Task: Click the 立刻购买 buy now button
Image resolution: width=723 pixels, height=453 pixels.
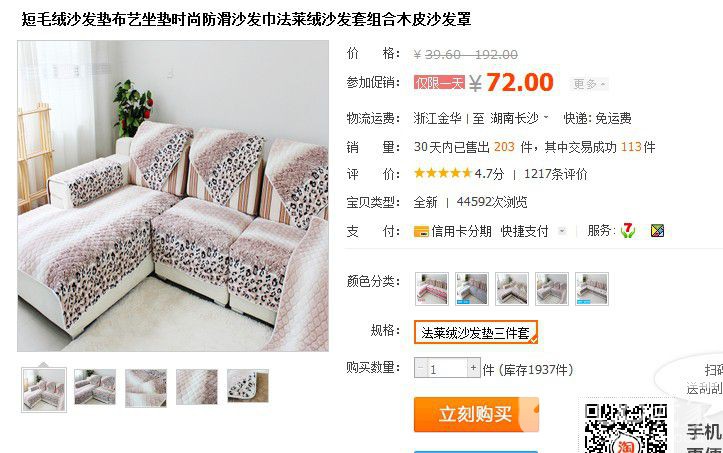Action: tap(476, 414)
